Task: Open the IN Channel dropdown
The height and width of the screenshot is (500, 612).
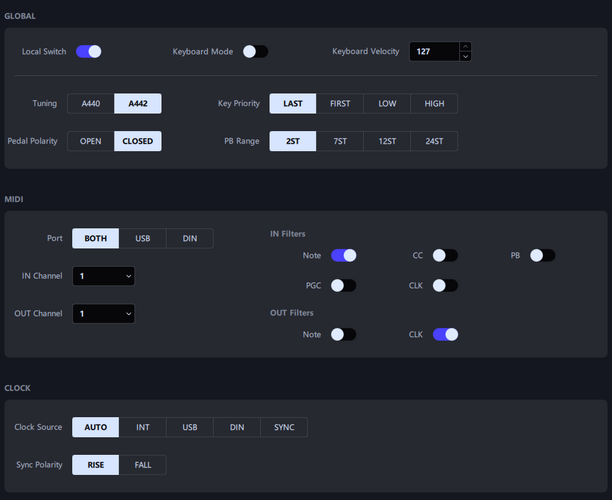Action: tap(103, 276)
